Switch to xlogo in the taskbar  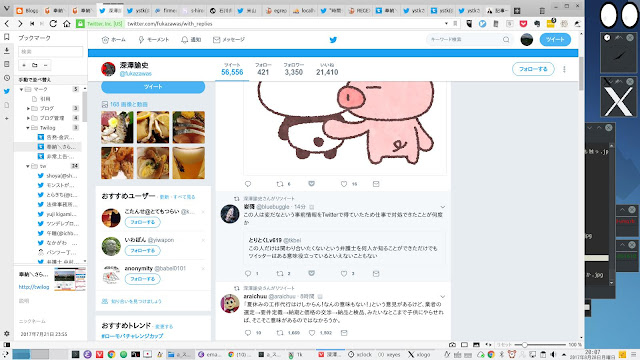point(419,355)
